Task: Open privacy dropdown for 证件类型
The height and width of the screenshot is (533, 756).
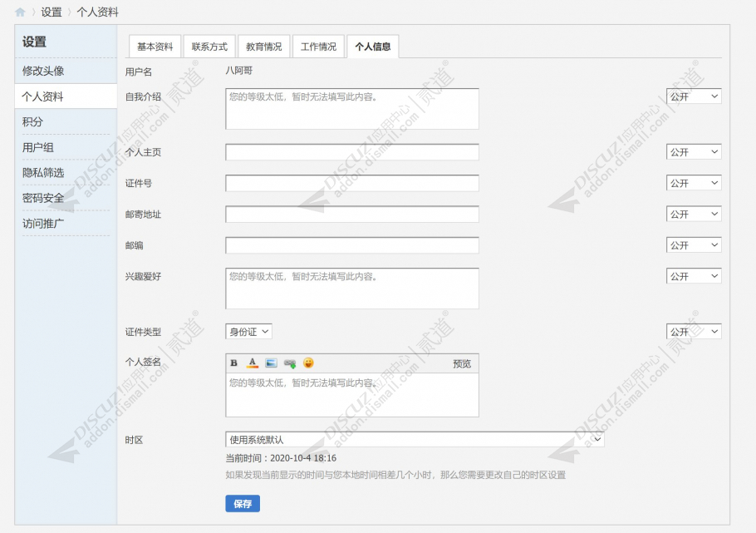Action: [694, 332]
